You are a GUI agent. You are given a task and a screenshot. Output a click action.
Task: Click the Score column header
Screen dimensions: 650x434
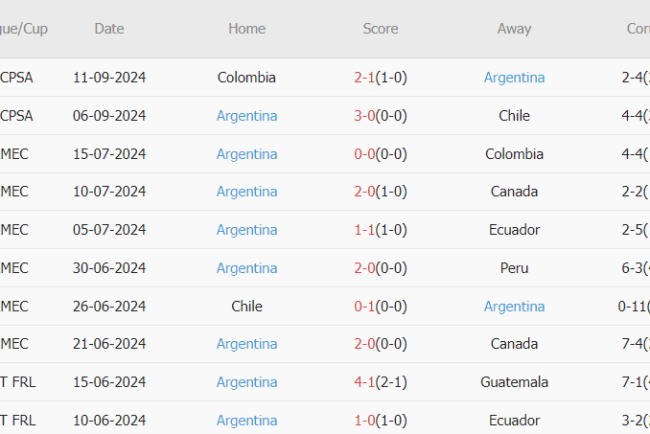[x=380, y=29]
